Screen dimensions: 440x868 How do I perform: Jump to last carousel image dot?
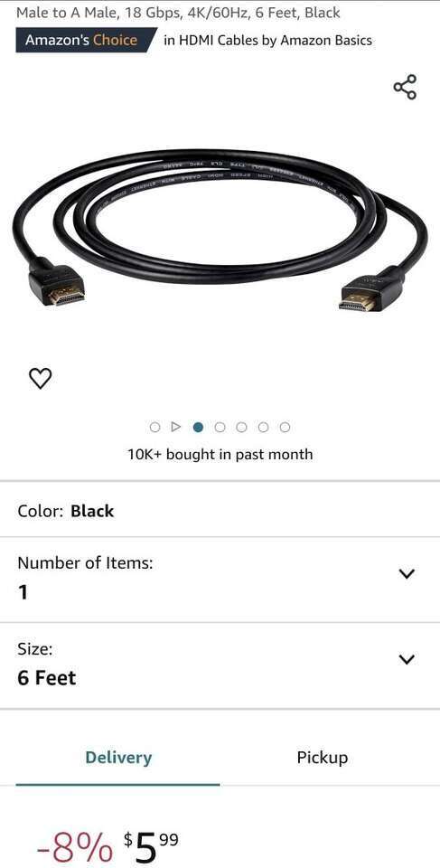click(285, 427)
